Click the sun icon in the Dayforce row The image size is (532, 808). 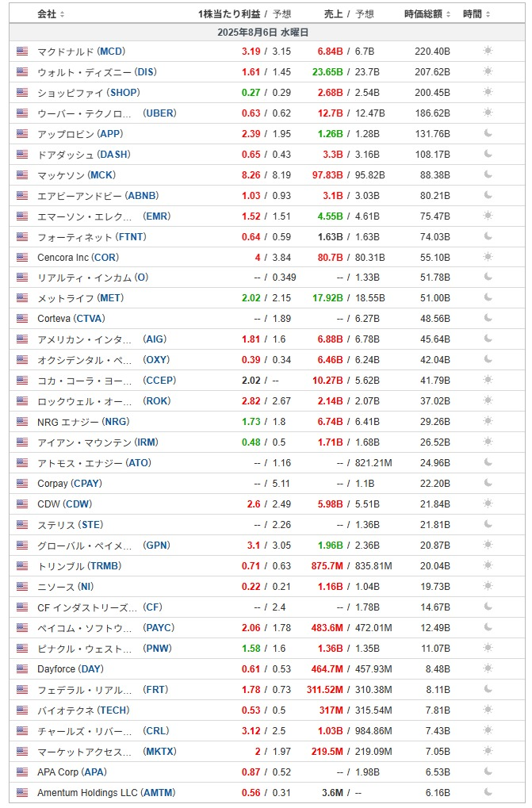coord(488,669)
